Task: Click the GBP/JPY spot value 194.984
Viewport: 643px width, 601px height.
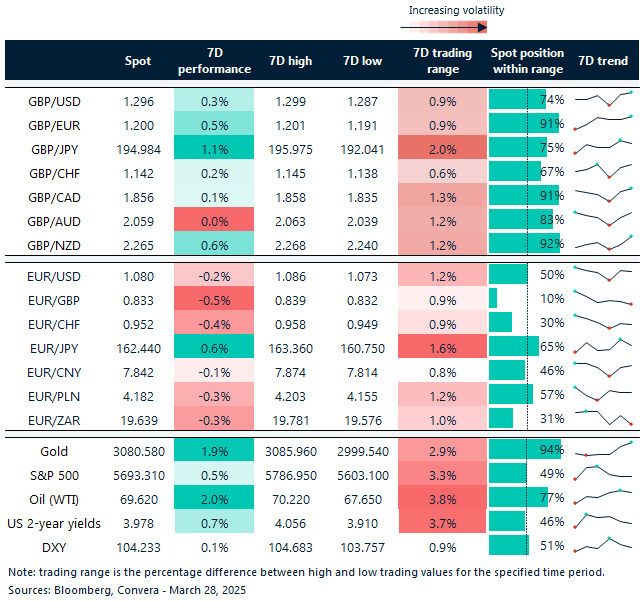Action: pyautogui.click(x=139, y=150)
